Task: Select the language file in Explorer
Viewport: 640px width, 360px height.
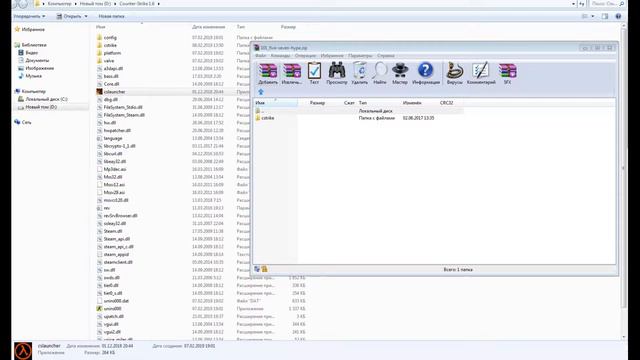Action: click(x=109, y=138)
